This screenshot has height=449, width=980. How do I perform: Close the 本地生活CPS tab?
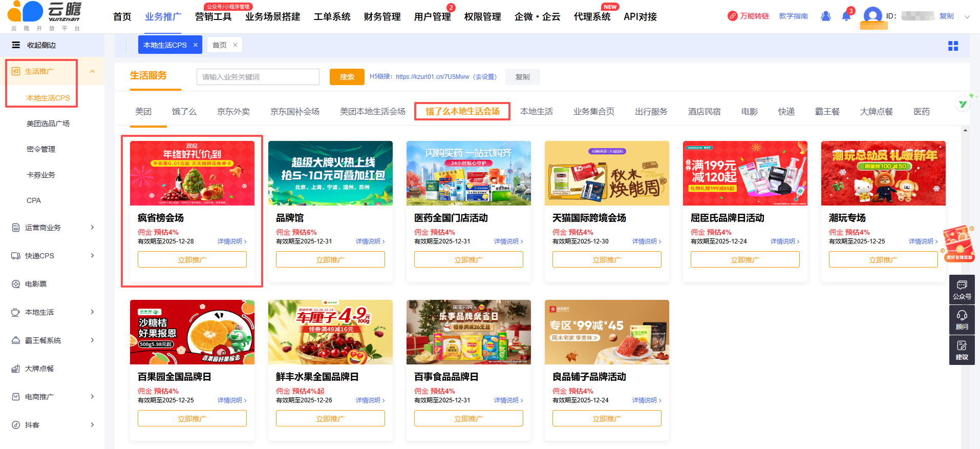click(x=196, y=45)
